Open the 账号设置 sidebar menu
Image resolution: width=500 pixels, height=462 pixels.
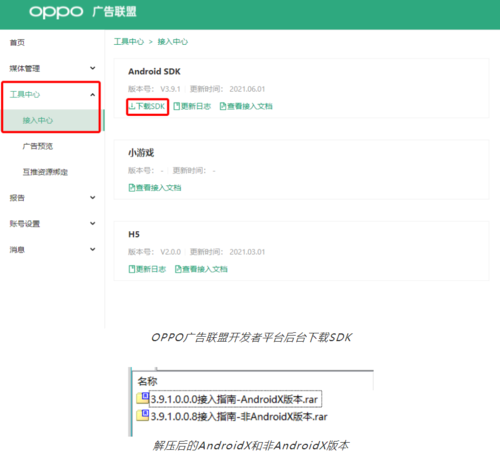[25, 224]
